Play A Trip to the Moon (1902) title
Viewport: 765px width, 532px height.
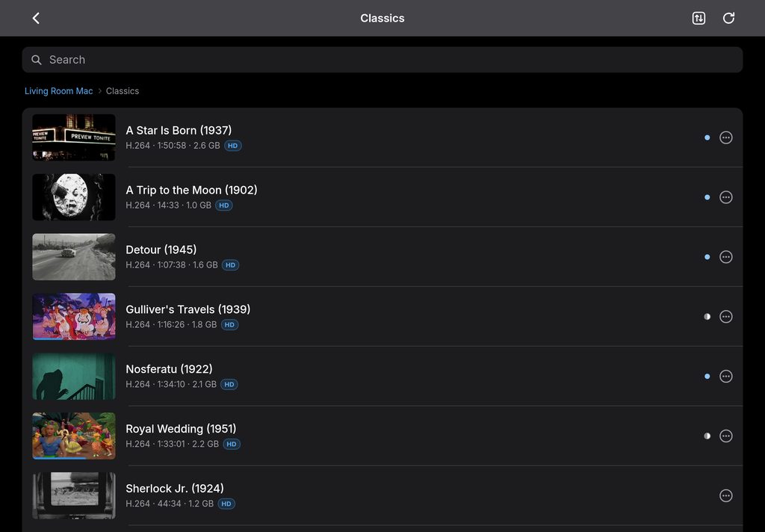[x=191, y=190]
